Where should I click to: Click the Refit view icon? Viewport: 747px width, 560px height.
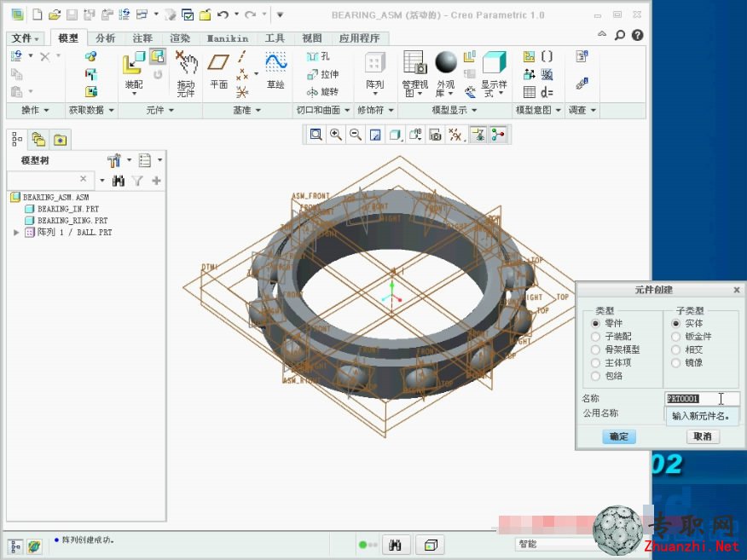316,135
